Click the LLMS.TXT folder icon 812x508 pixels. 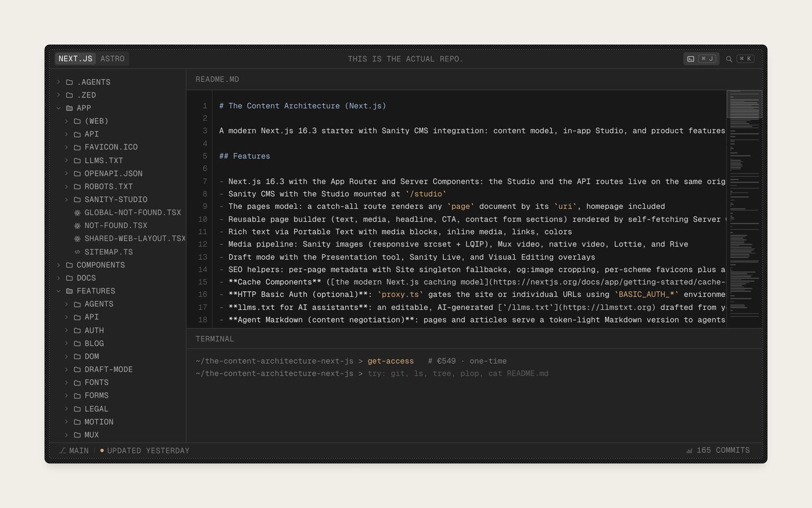tap(77, 160)
